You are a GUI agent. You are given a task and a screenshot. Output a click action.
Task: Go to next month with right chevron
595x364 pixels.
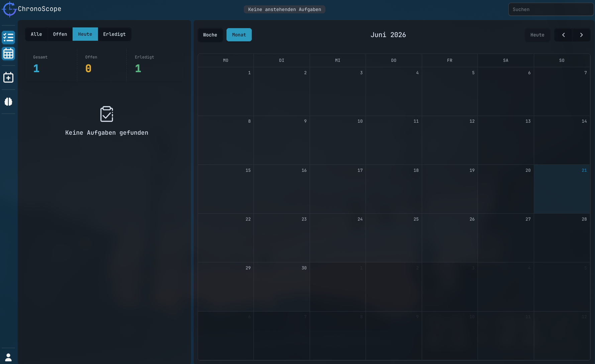pyautogui.click(x=582, y=35)
